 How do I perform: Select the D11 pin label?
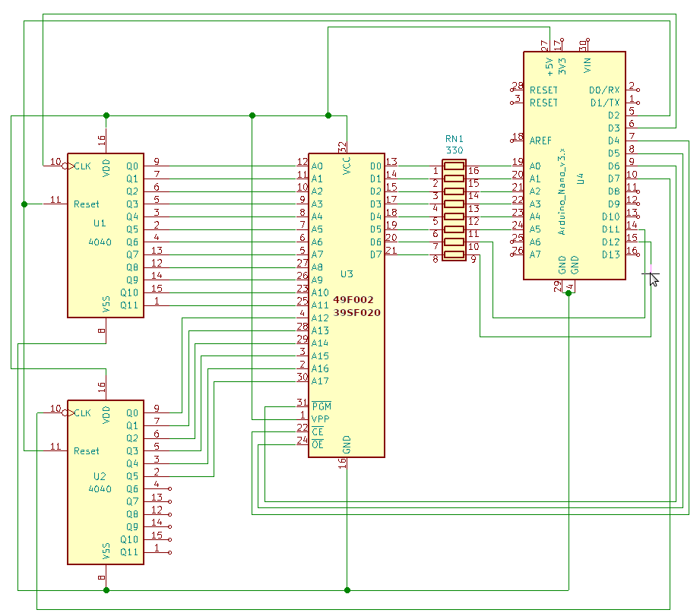tap(611, 229)
